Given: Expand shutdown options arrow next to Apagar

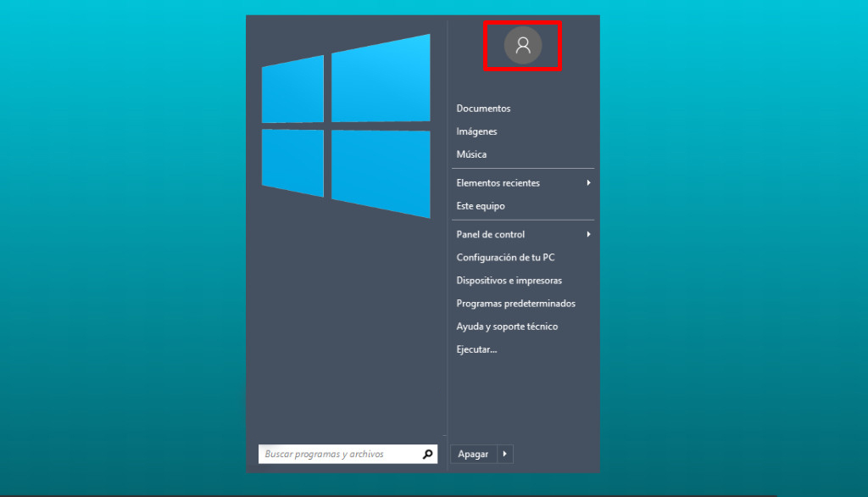Looking at the screenshot, I should [505, 455].
